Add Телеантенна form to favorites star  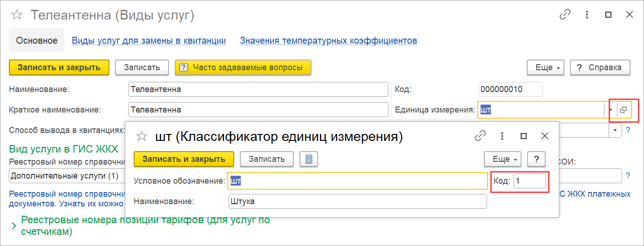click(x=17, y=15)
